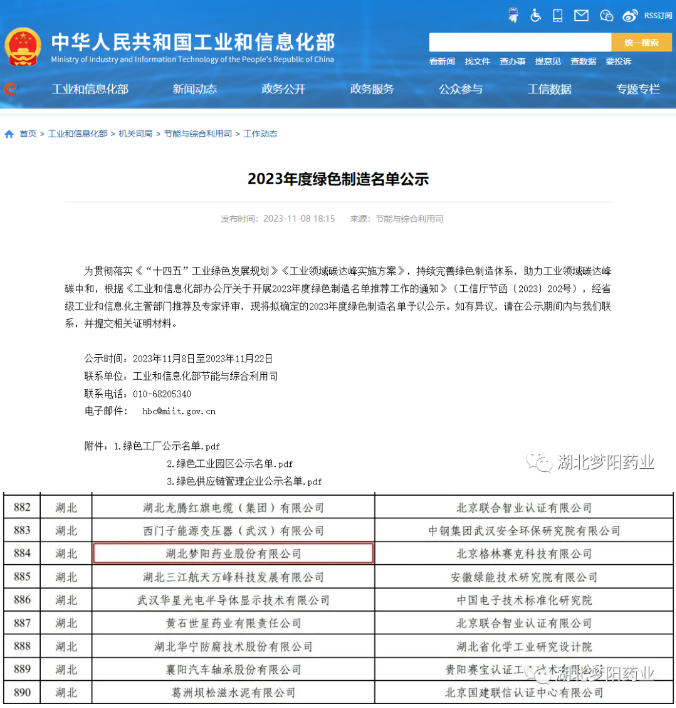Open the RSS订阅 link
Screen dimensions: 676x708
(657, 15)
